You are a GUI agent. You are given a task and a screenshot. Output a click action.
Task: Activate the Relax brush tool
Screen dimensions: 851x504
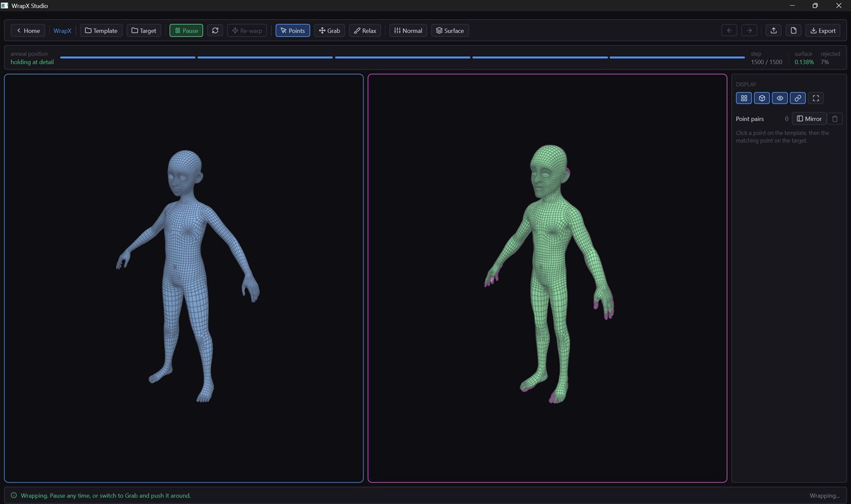(x=365, y=31)
